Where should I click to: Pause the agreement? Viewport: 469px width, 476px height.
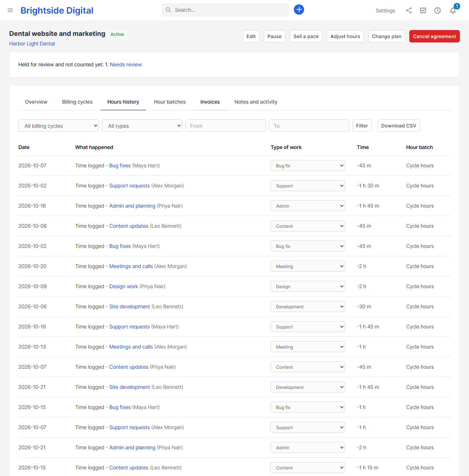(274, 36)
